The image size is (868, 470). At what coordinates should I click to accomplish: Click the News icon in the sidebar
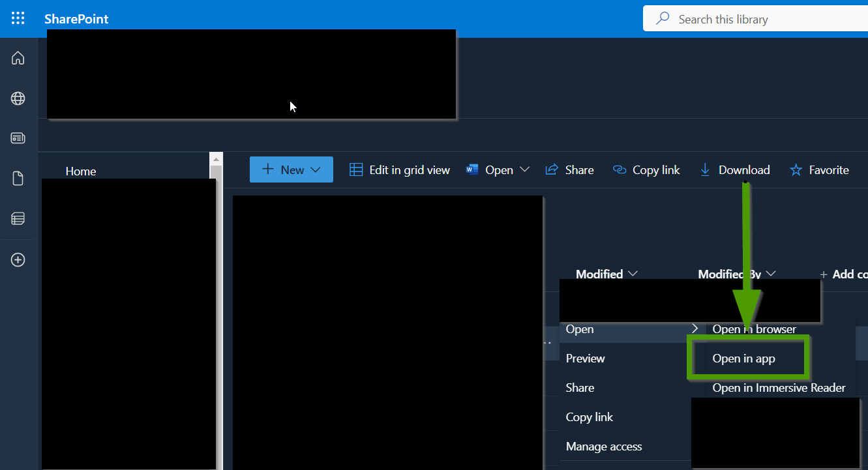point(18,138)
